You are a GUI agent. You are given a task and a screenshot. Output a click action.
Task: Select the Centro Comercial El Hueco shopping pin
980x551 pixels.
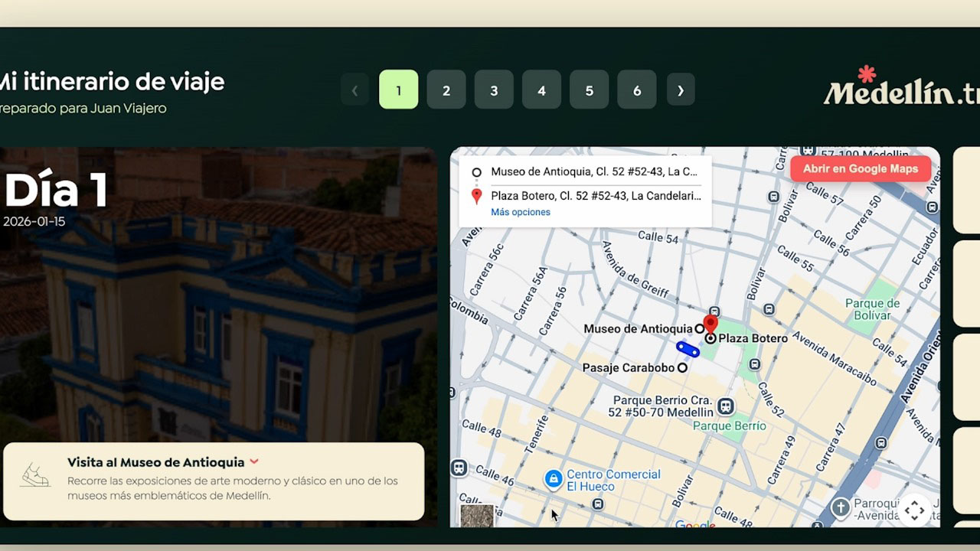pos(554,478)
